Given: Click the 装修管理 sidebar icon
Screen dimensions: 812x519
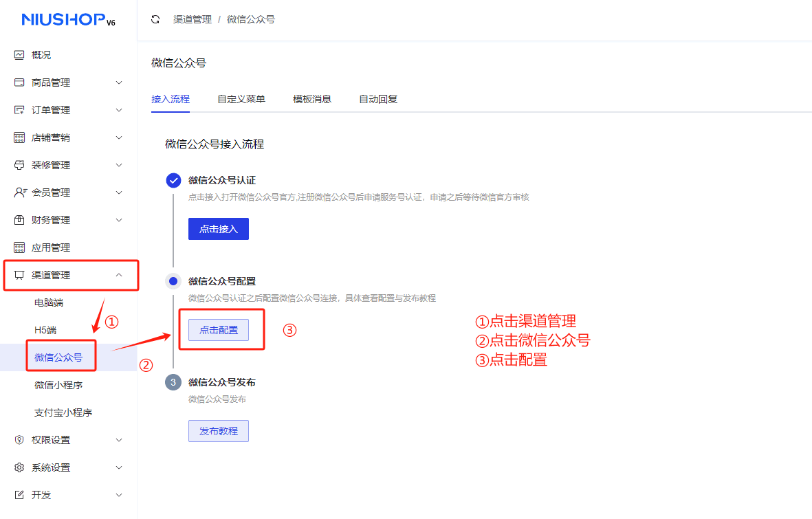Looking at the screenshot, I should pyautogui.click(x=19, y=165).
